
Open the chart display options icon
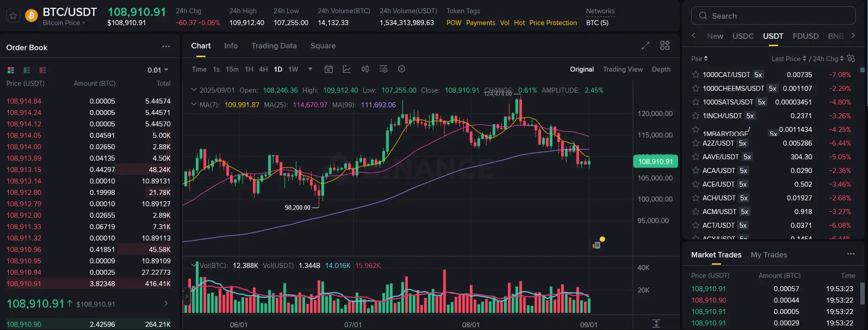384,69
